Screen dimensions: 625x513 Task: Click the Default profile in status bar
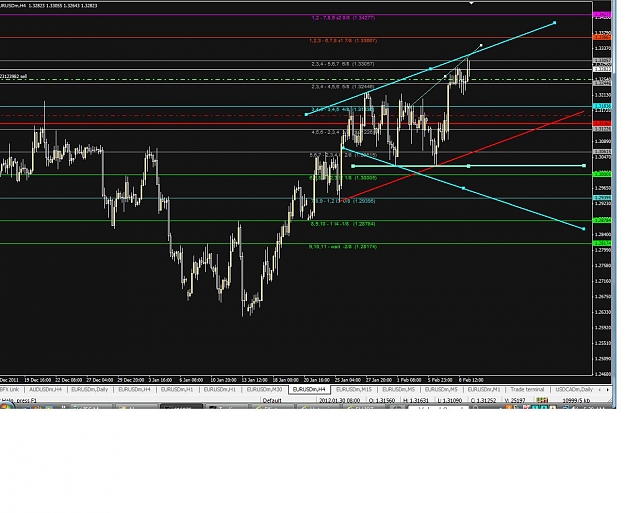[x=272, y=401]
